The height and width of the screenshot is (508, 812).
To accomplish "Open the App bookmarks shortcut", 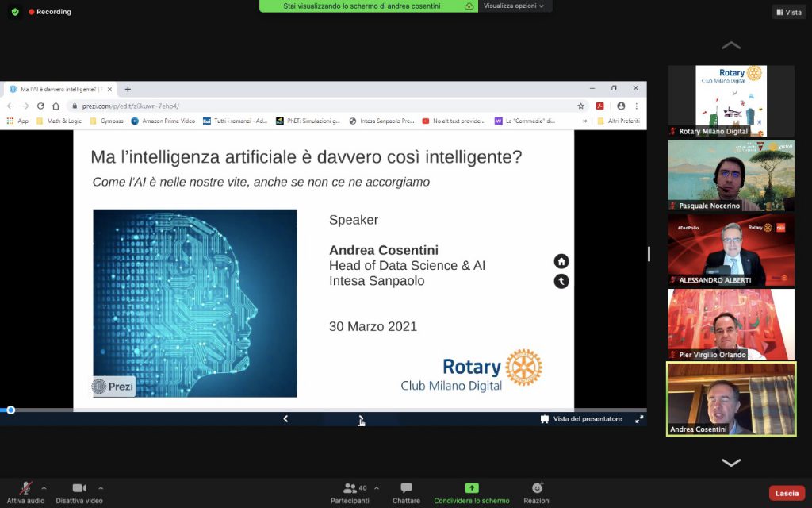I will click(x=17, y=121).
